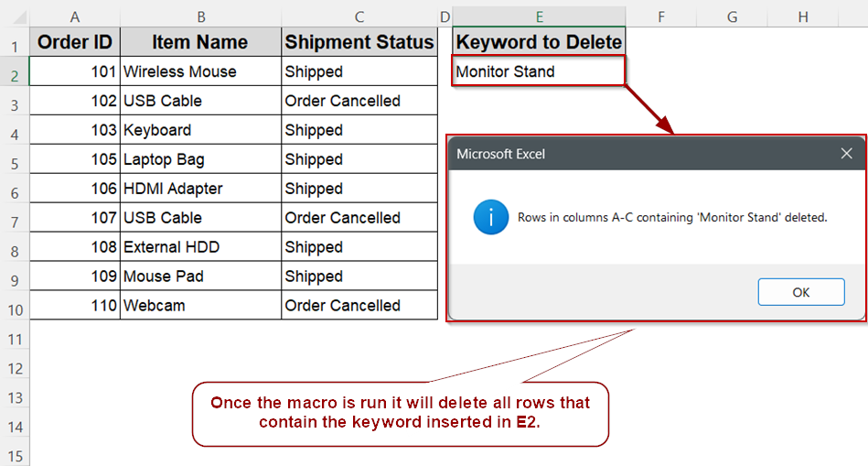868x466 pixels.
Task: Click the red callout text about macro
Action: coord(400,412)
